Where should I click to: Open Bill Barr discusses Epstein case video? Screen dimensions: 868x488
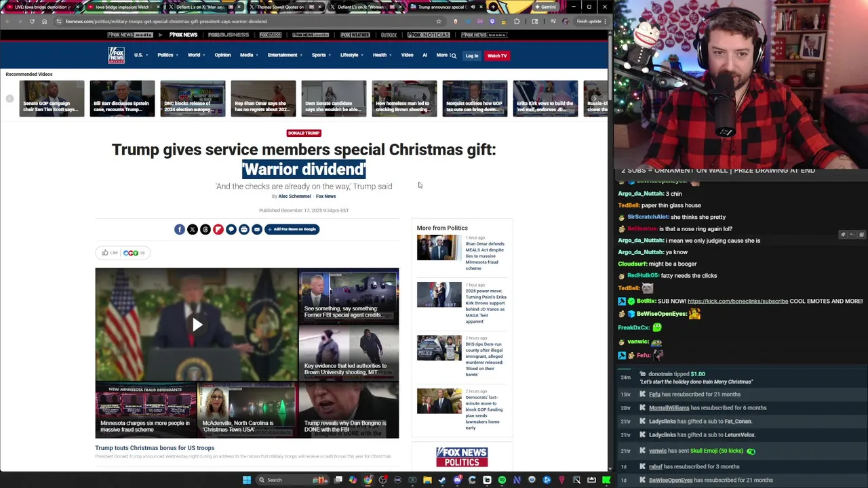[122, 99]
